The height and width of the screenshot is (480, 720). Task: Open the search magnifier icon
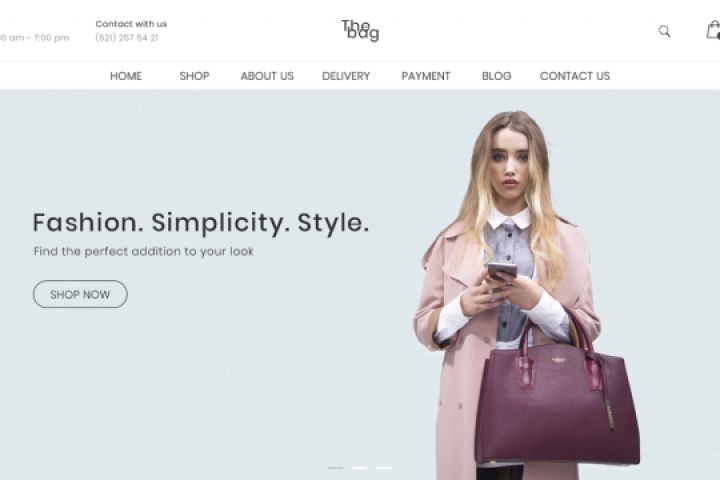664,31
